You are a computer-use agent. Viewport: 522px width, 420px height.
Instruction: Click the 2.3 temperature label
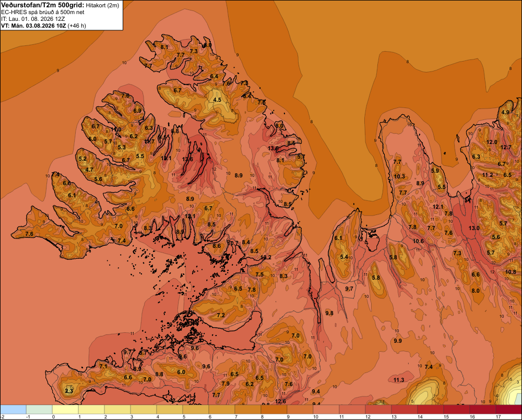[x=69, y=391]
